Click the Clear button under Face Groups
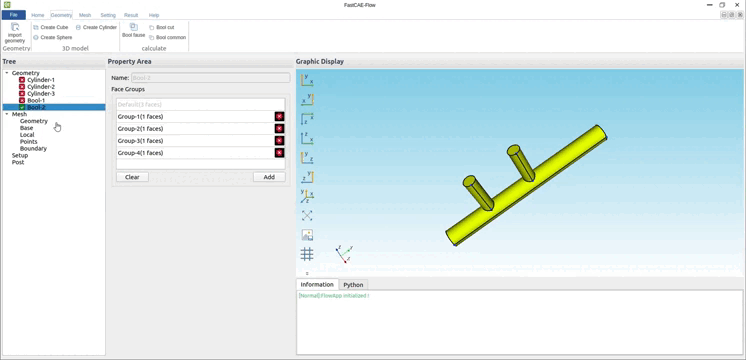 [132, 177]
